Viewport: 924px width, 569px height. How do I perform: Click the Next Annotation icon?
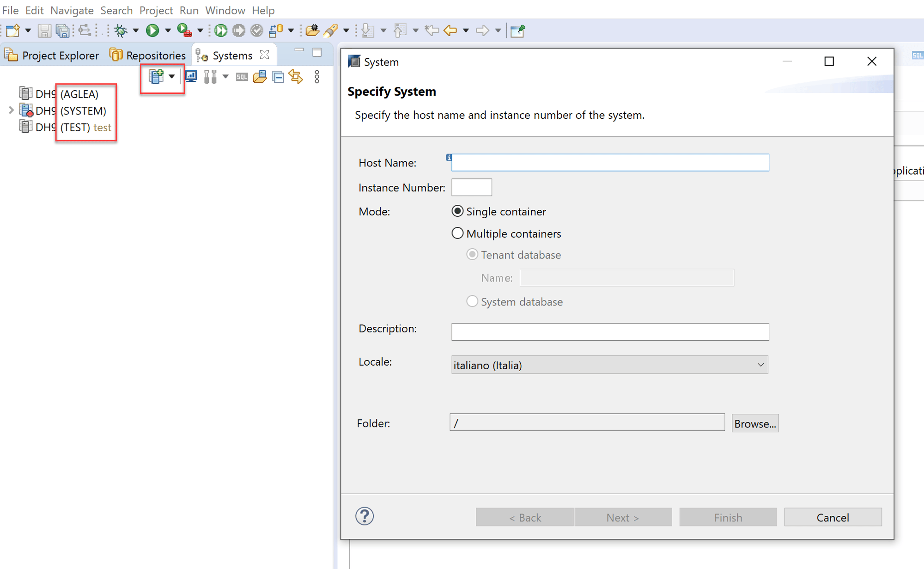[x=368, y=31]
